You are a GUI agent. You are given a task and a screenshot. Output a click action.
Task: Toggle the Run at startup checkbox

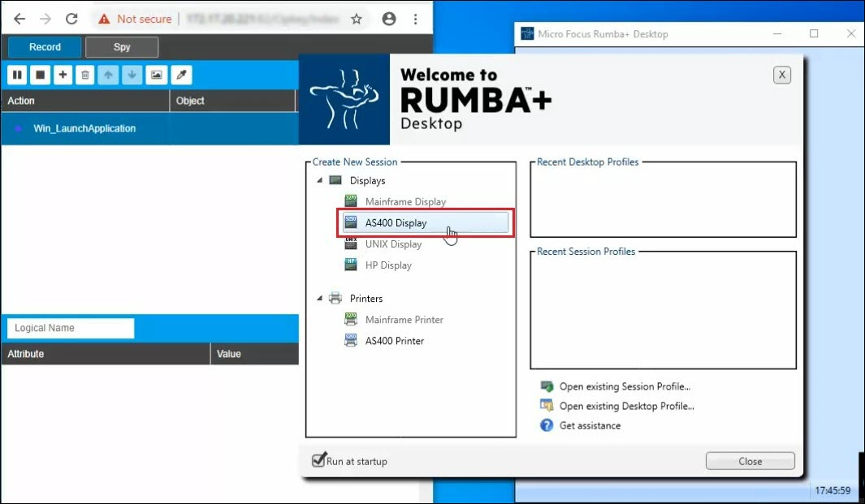[318, 460]
